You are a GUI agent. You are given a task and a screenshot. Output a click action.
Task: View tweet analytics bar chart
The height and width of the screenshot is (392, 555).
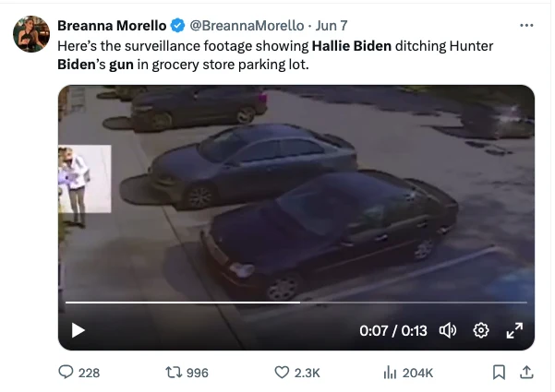click(x=390, y=373)
